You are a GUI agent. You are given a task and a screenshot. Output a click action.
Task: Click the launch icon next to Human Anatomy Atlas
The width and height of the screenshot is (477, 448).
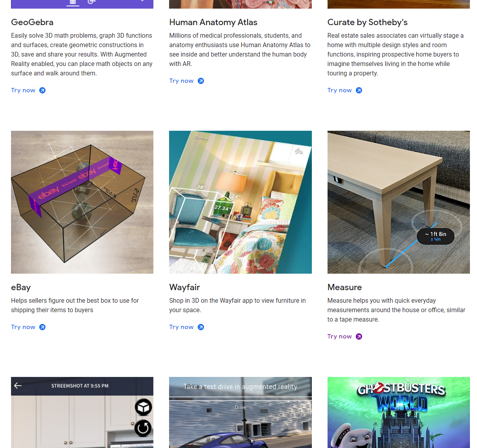point(201,80)
